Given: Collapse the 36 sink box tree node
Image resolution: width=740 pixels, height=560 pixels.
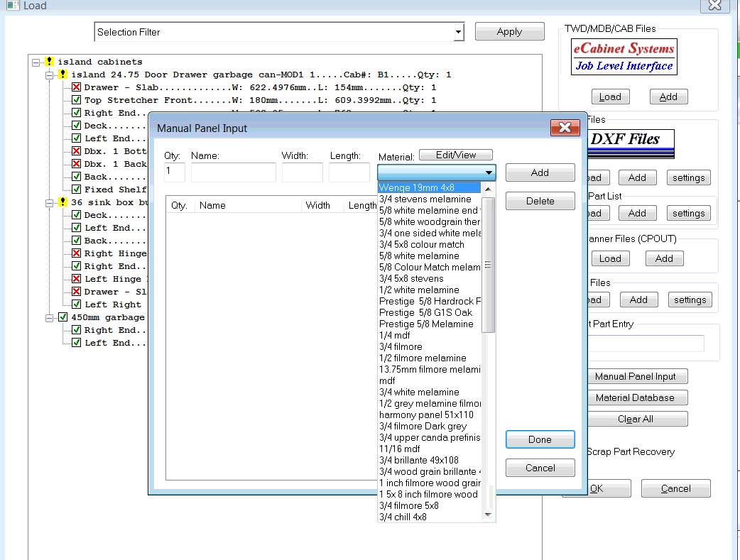Looking at the screenshot, I should [x=50, y=202].
